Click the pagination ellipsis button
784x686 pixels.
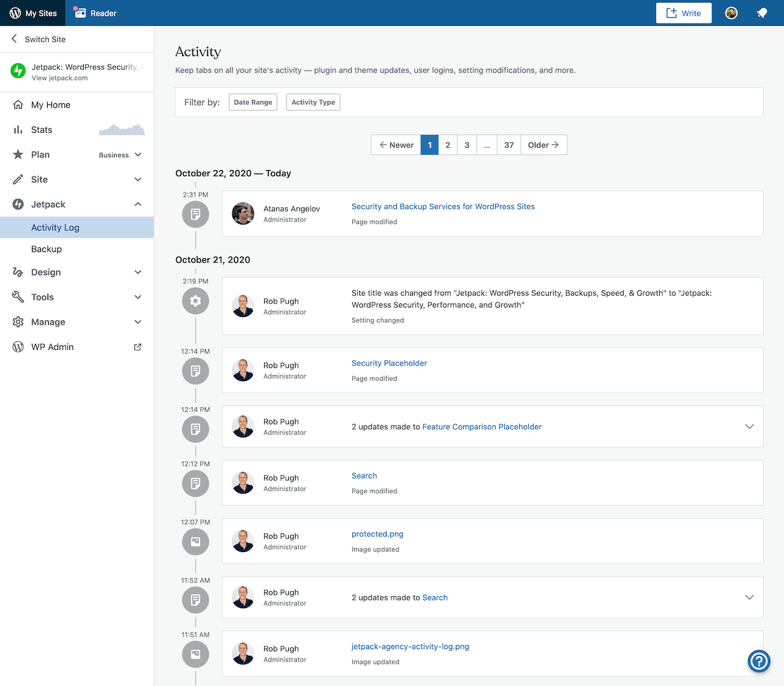coord(487,145)
